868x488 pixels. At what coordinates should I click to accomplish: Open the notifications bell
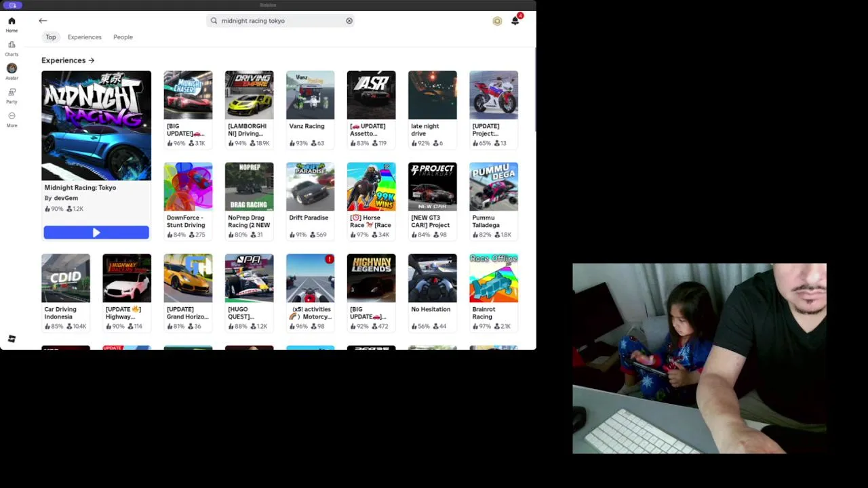click(515, 20)
